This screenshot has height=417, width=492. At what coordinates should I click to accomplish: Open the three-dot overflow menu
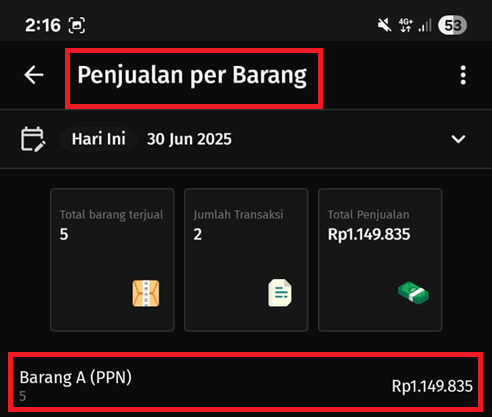[463, 75]
